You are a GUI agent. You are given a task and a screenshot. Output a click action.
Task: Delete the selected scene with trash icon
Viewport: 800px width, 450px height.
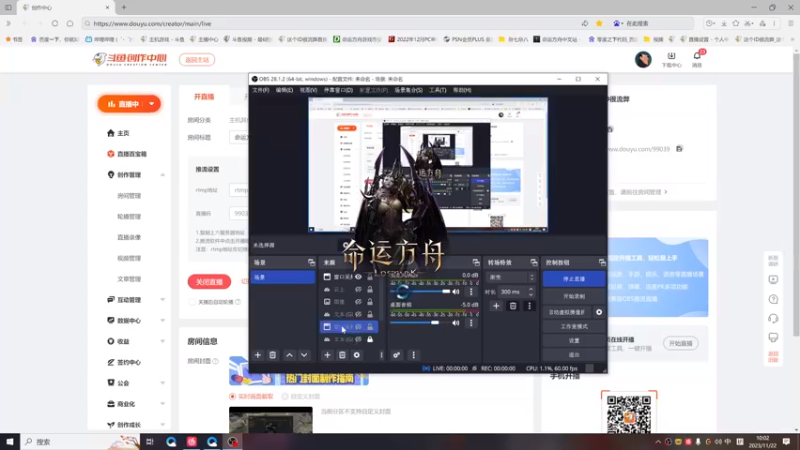pos(272,355)
